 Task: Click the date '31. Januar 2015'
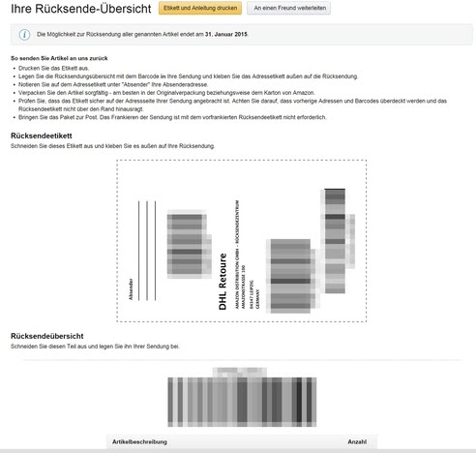(x=226, y=34)
